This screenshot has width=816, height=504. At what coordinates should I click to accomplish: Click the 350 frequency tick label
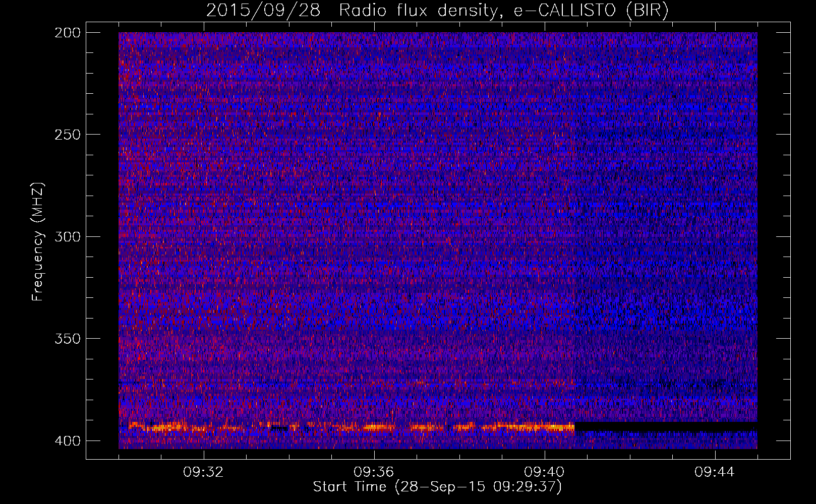[67, 339]
